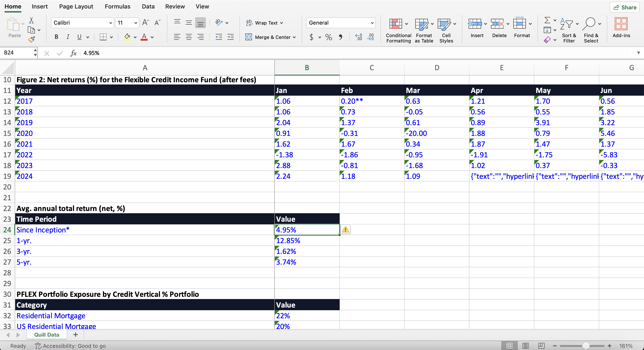The height and width of the screenshot is (350, 644).
Task: Click the Insert cells icon
Action: point(475,24)
